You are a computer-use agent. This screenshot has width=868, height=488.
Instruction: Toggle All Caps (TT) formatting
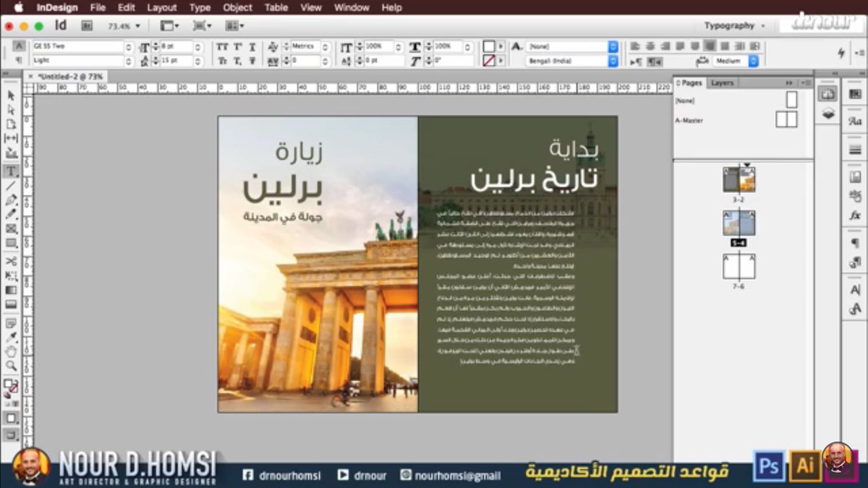221,46
